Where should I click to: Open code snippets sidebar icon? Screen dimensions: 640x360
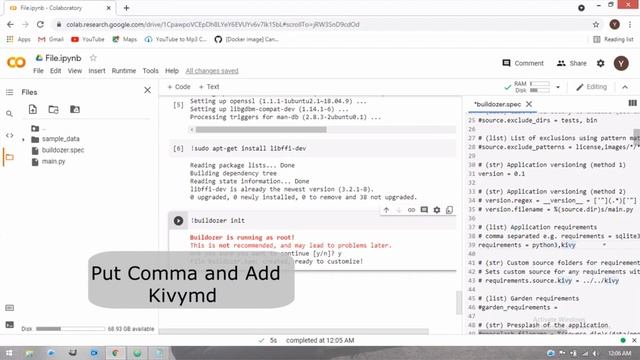(x=9, y=135)
